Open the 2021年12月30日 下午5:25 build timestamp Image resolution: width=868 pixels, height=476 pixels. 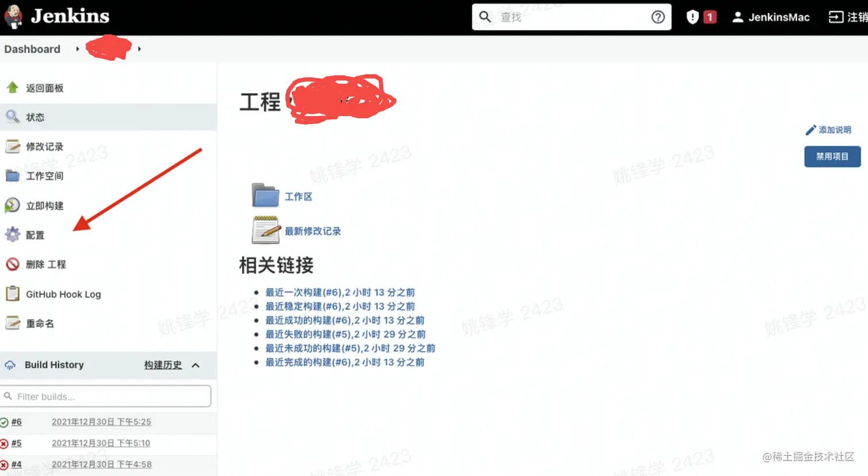point(102,422)
